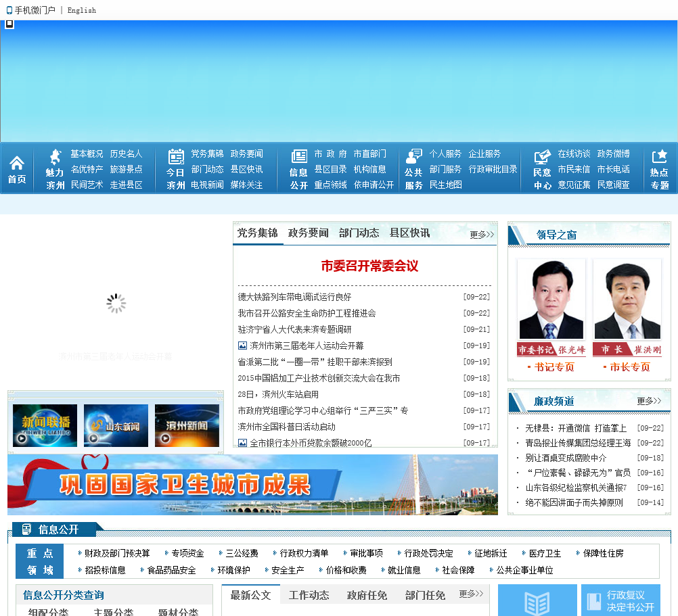This screenshot has width=678, height=616.
Task: Open 热点专题 star icon
Action: [x=660, y=156]
